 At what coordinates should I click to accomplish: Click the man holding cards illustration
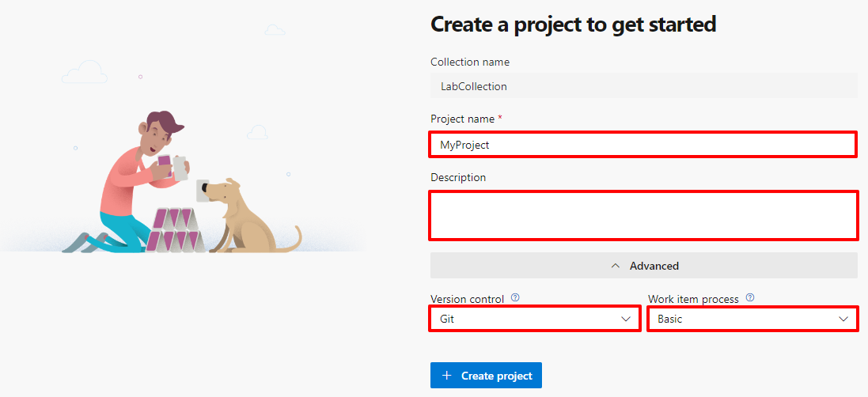point(138,182)
